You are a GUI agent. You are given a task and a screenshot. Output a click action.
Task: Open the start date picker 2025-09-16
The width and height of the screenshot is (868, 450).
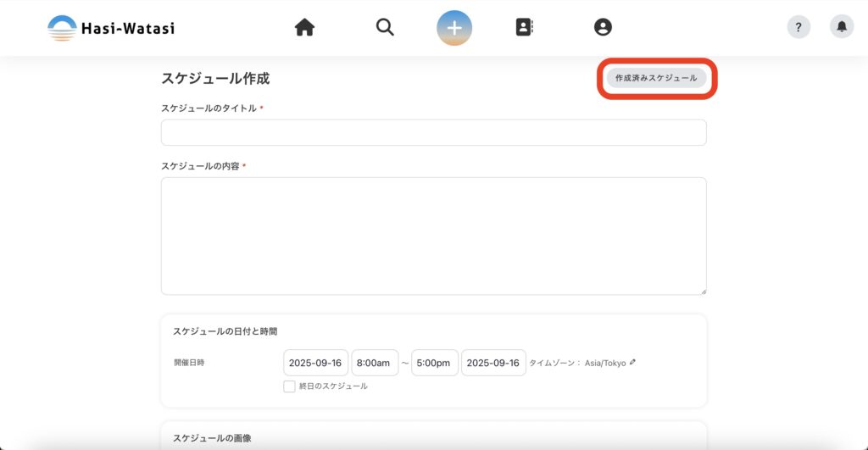[x=315, y=363]
